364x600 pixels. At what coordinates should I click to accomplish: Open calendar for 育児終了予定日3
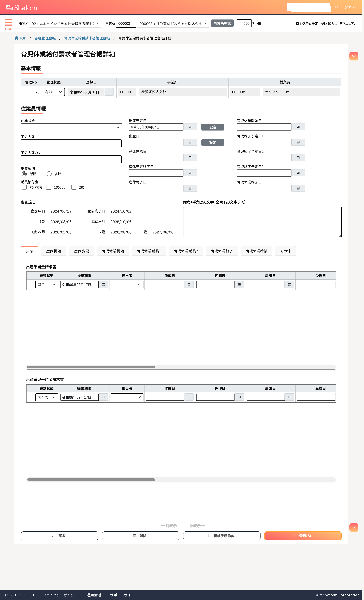coord(298,173)
